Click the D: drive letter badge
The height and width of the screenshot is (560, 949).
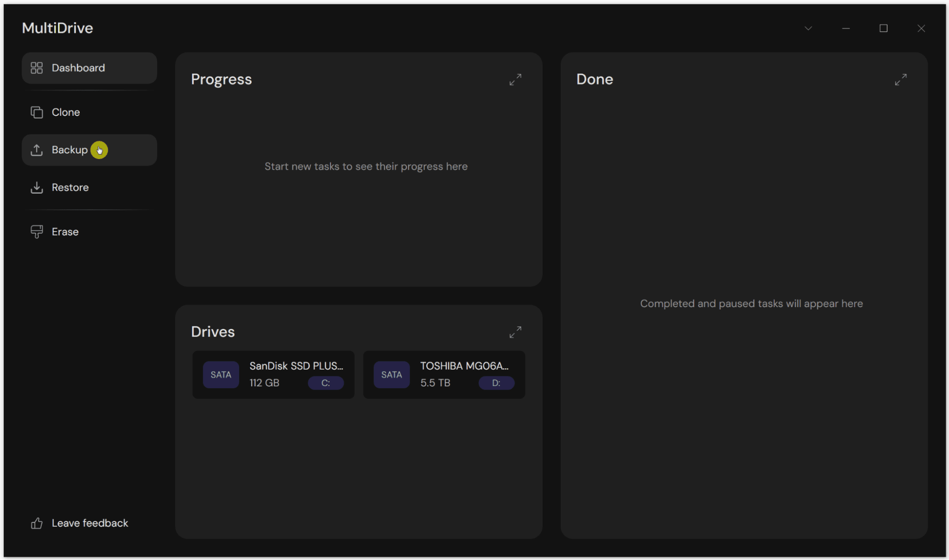496,383
